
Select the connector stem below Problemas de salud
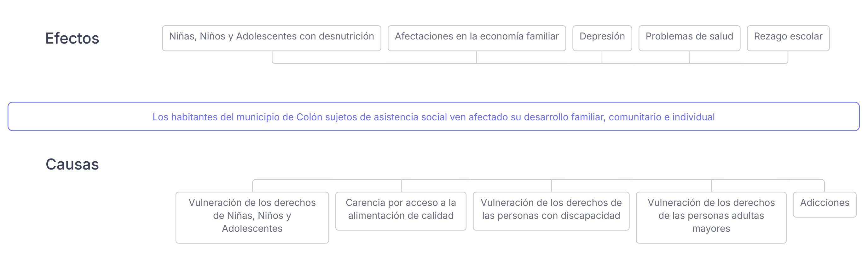pyautogui.click(x=689, y=57)
